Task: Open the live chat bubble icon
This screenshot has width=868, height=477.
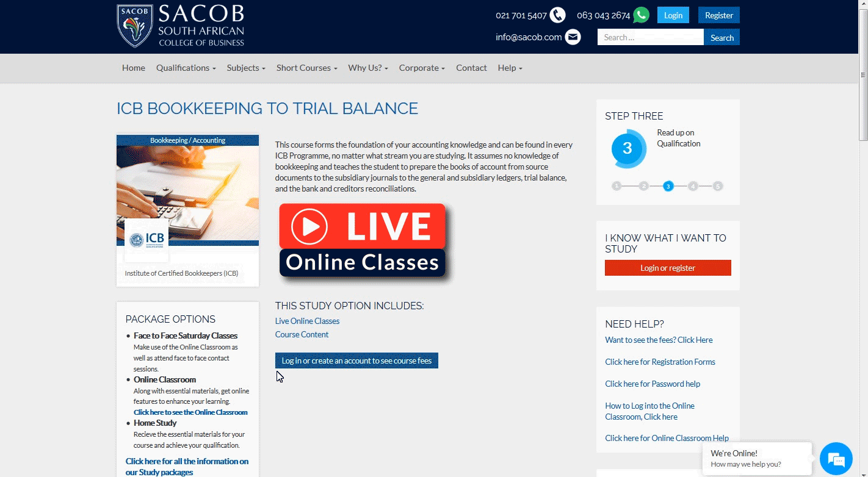Action: (x=836, y=459)
